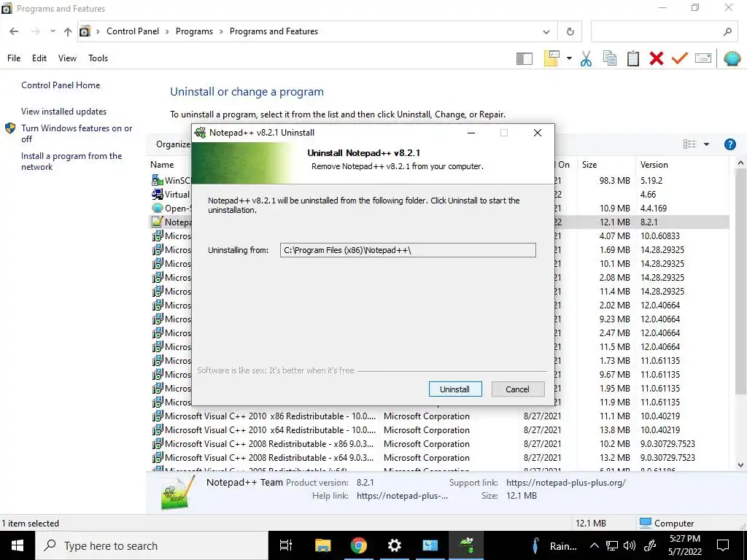Click the blue Help question mark icon

(729, 144)
